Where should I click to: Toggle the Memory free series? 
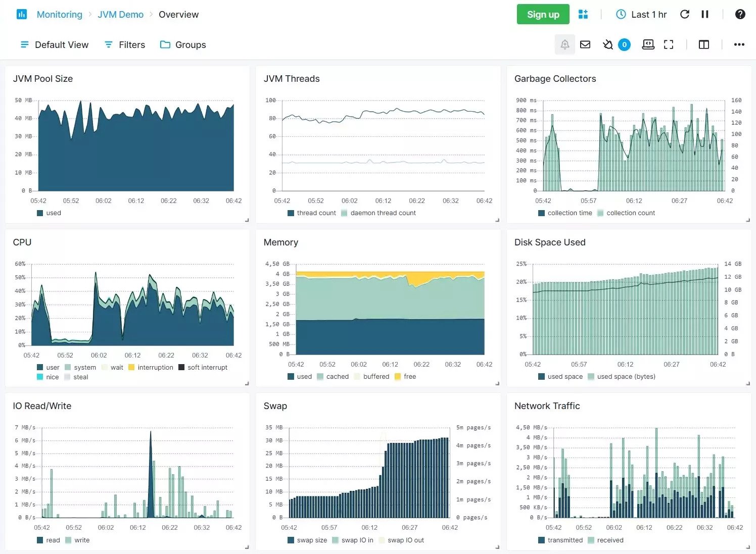(405, 377)
